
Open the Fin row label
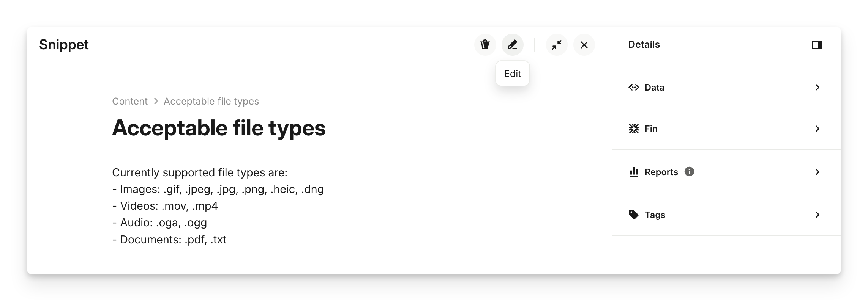coord(651,129)
